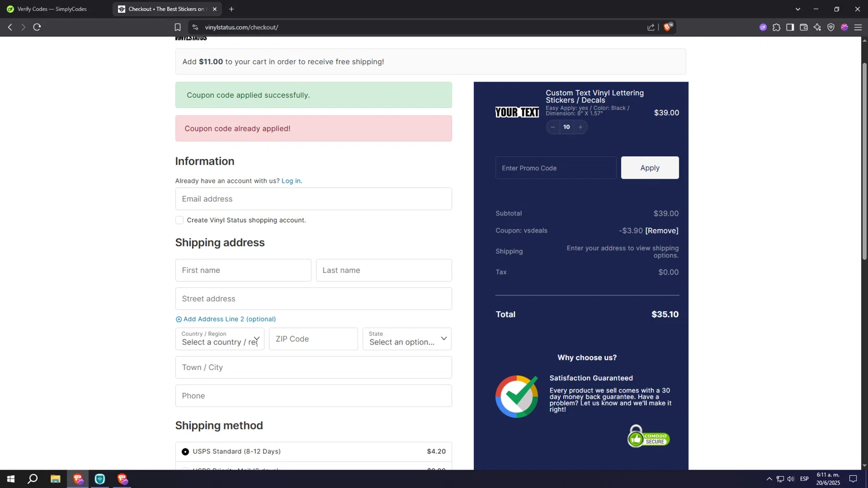Image resolution: width=868 pixels, height=488 pixels.
Task: Click the ZIP Code field
Action: [314, 339]
